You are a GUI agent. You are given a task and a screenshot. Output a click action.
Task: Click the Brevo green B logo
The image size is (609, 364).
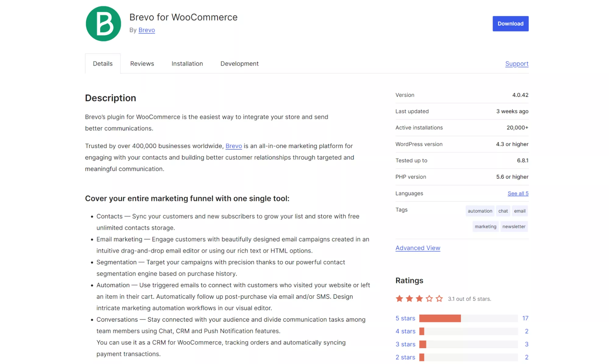(103, 24)
